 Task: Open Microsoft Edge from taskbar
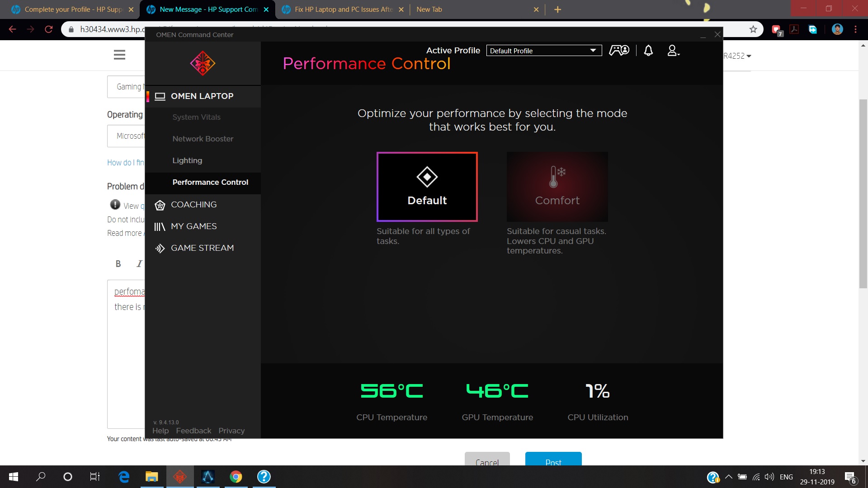tap(124, 477)
